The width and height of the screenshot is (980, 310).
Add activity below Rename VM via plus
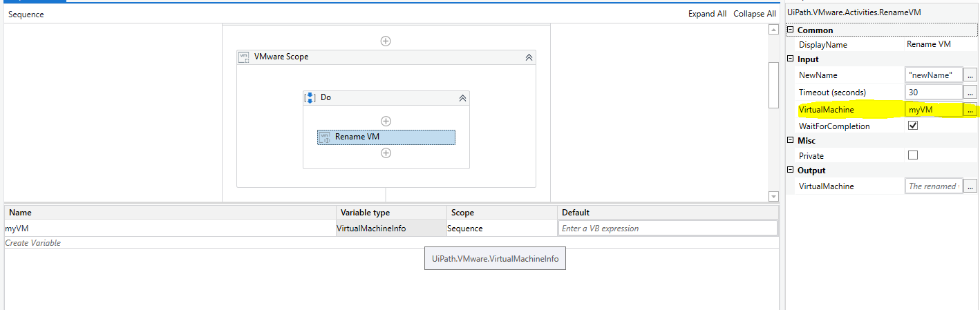(x=386, y=153)
